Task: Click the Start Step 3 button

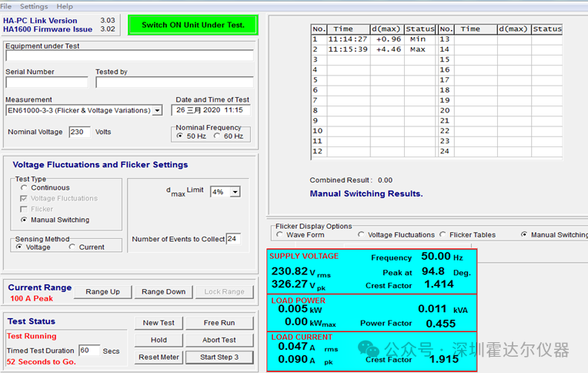Action: 219,357
